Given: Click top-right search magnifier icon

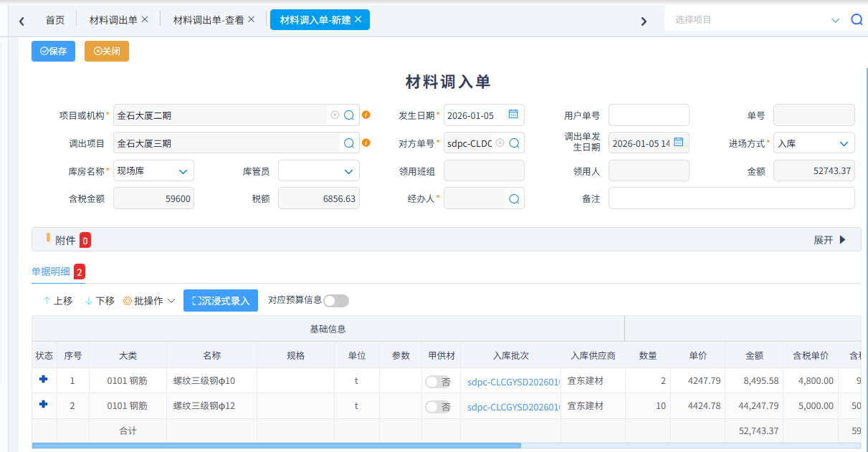Looking at the screenshot, I should pos(857,20).
